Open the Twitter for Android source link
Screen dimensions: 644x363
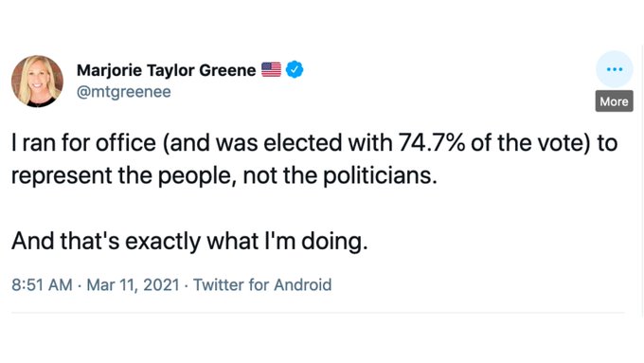(262, 285)
